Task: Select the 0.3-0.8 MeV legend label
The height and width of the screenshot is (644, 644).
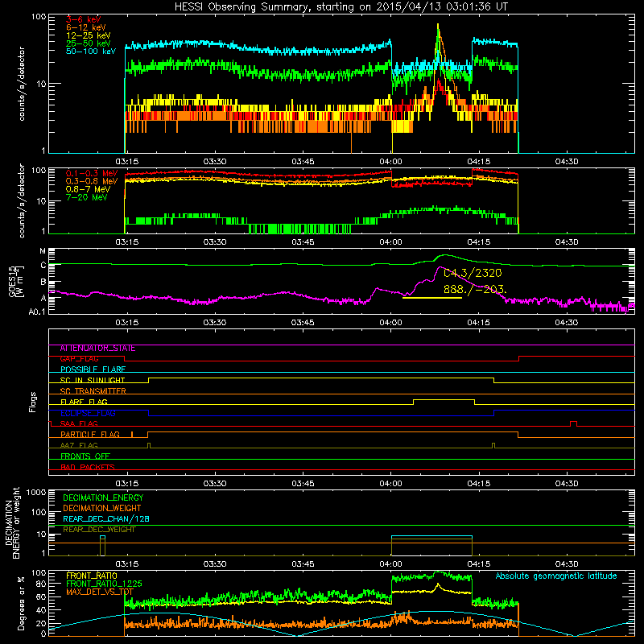Action: (x=92, y=181)
